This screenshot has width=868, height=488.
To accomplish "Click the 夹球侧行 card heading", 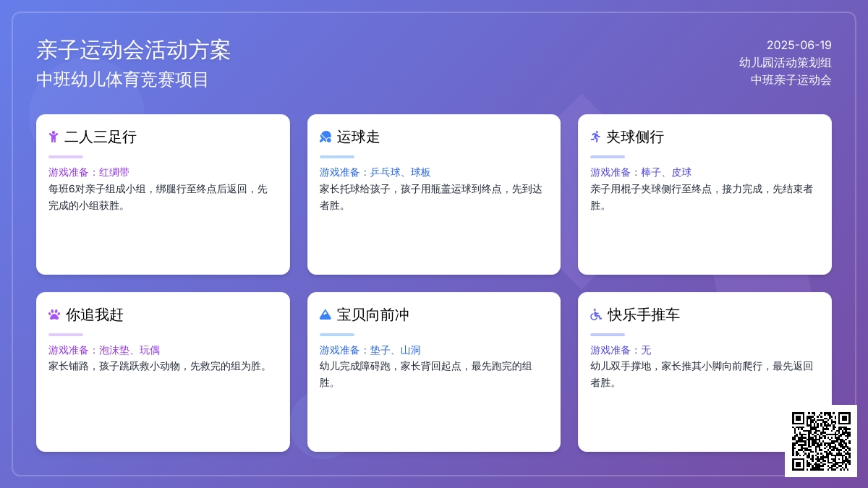I will coord(635,137).
